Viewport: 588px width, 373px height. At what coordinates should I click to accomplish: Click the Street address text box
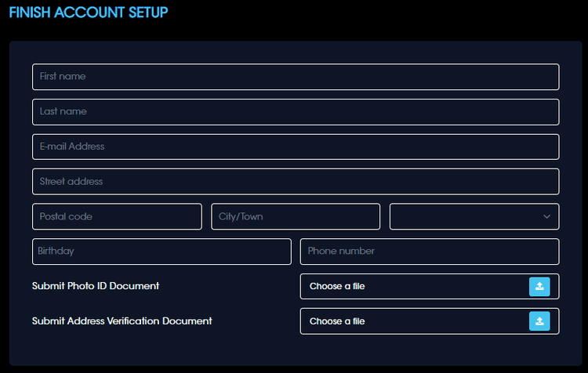tap(295, 181)
